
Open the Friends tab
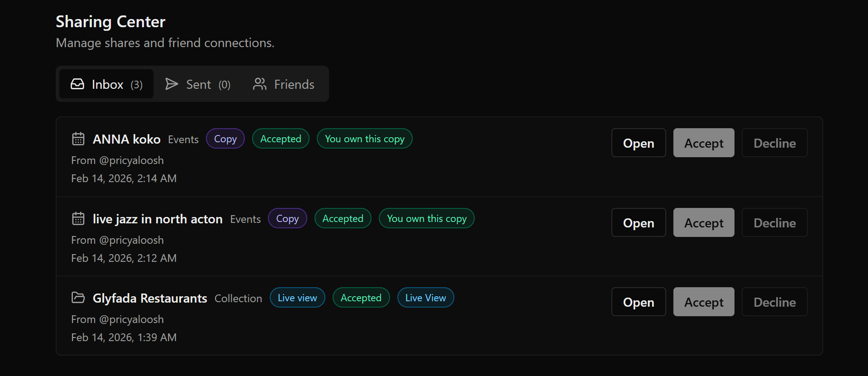[294, 84]
